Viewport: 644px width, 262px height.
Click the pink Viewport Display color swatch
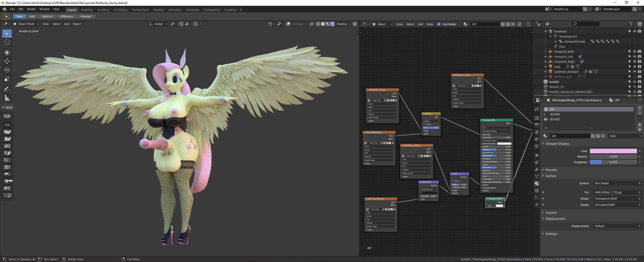click(x=613, y=151)
